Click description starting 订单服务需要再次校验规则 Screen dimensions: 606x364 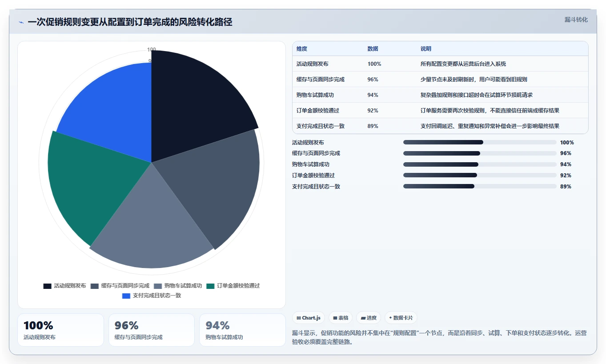[x=490, y=111]
